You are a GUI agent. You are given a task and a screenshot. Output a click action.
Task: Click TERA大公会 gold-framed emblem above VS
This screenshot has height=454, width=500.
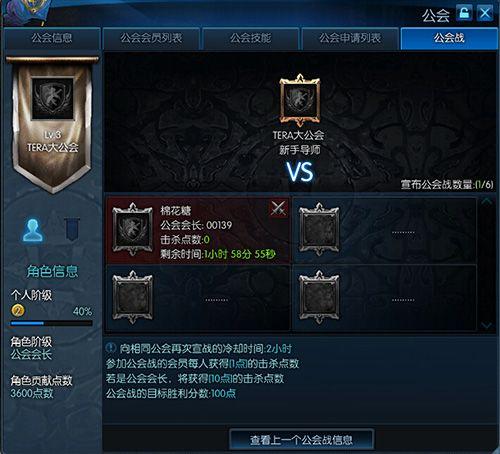tap(300, 100)
